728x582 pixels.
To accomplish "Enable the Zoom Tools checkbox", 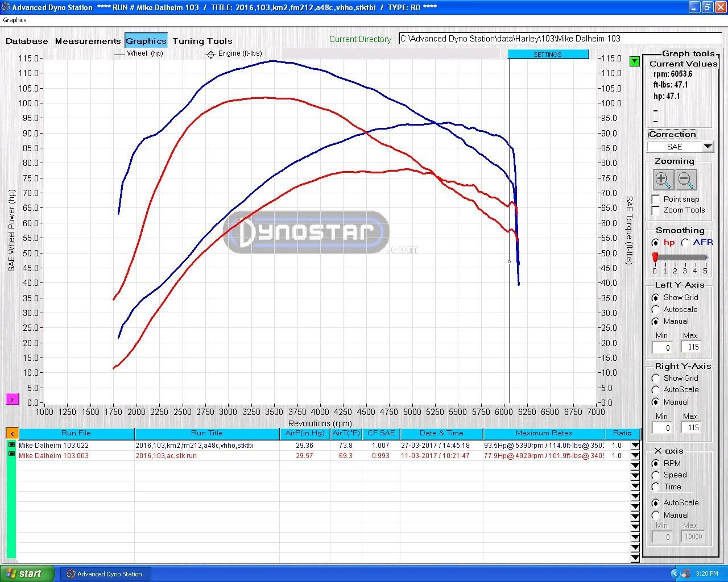I will (x=656, y=210).
